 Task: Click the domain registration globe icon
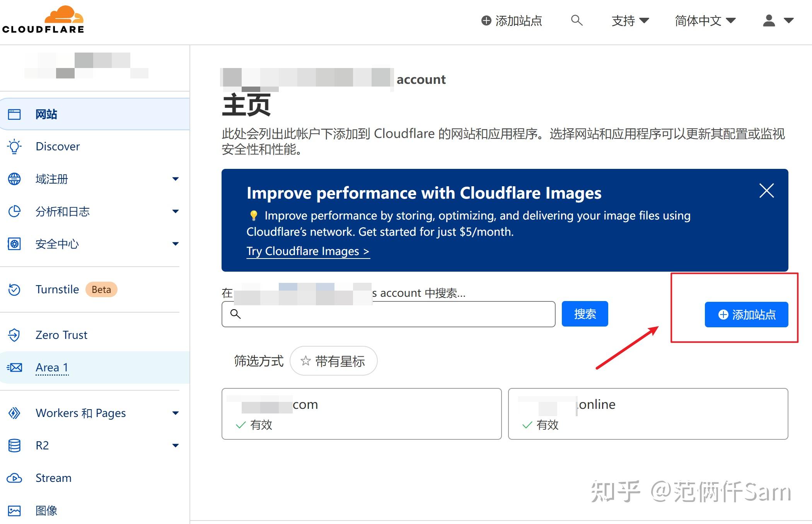coord(14,179)
